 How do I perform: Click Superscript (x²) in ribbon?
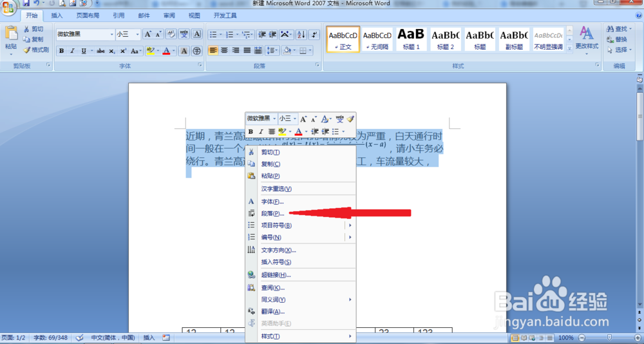(x=122, y=51)
